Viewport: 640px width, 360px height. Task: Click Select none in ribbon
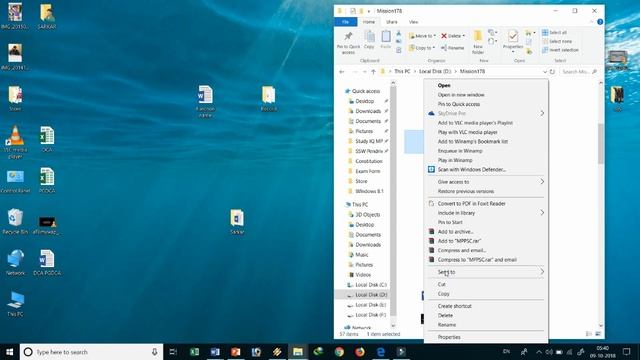click(x=557, y=41)
